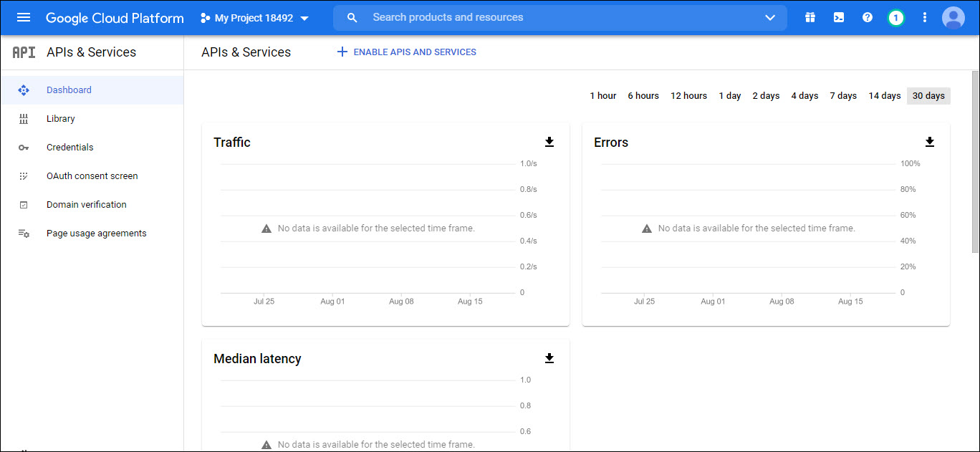Image resolution: width=980 pixels, height=452 pixels.
Task: Click the user account avatar
Action: (953, 18)
